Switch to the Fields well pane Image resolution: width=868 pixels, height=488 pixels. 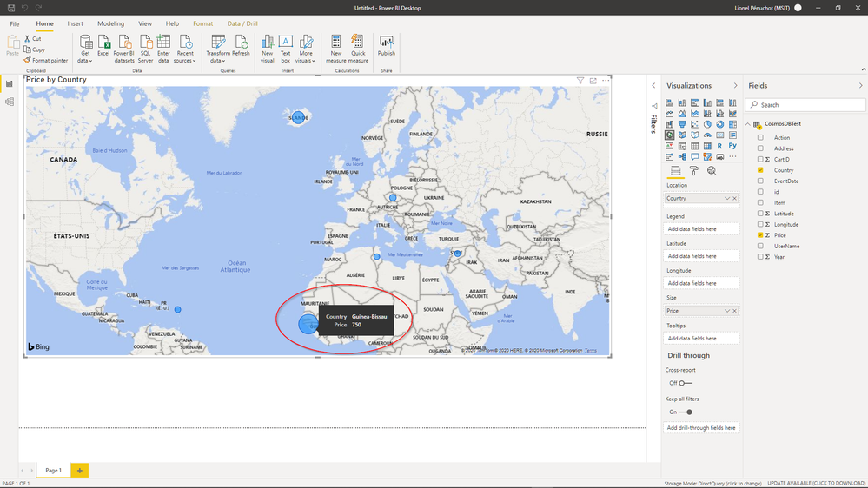675,171
